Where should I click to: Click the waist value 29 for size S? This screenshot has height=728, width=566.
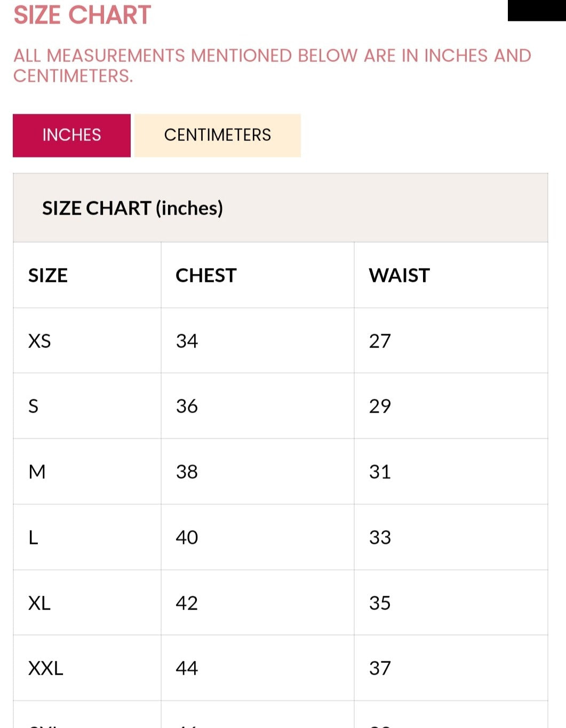(380, 406)
